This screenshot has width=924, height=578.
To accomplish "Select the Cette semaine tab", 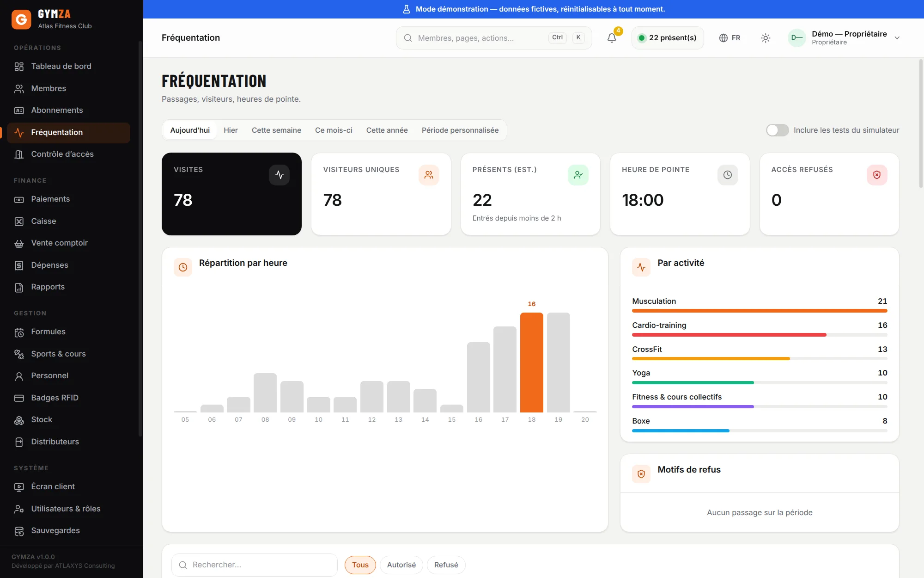I will tap(276, 130).
